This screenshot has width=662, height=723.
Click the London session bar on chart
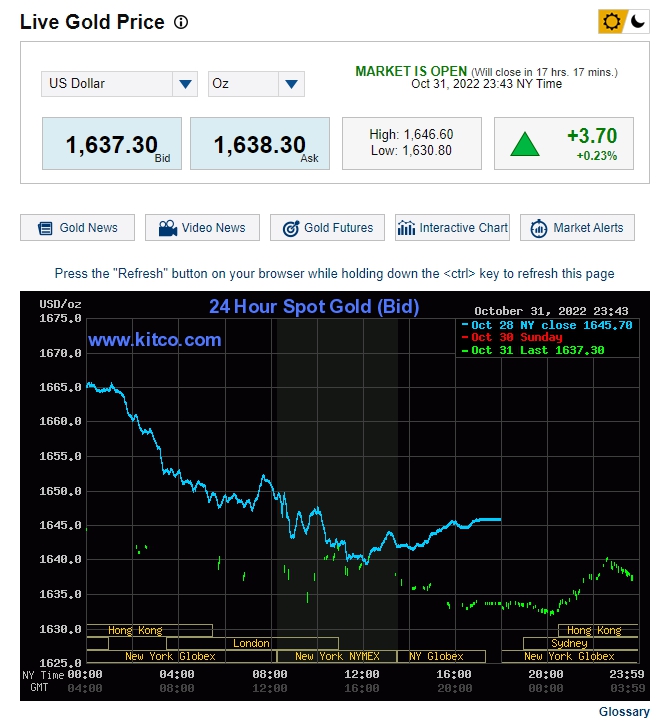coord(252,643)
